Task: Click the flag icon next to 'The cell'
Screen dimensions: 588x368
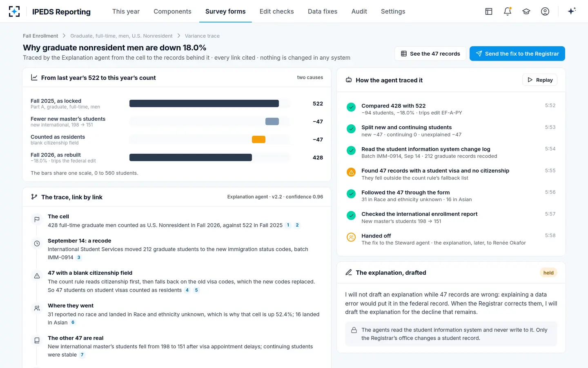Action: point(37,220)
